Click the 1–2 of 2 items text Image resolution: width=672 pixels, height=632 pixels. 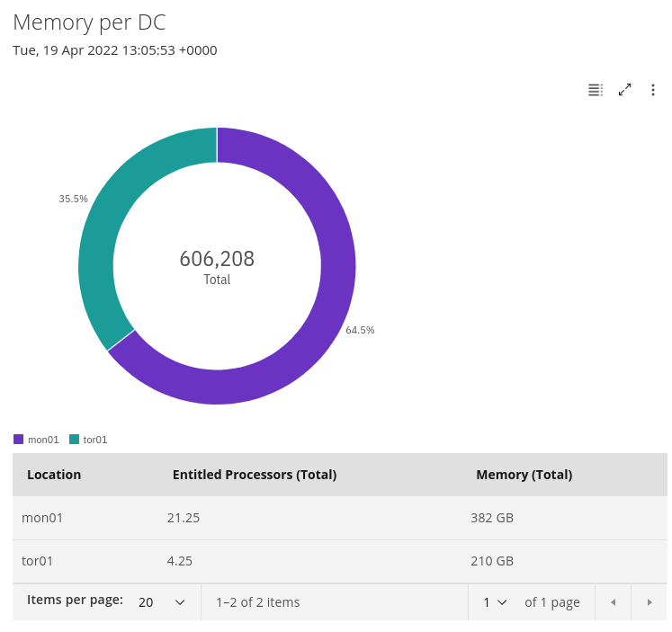pyautogui.click(x=257, y=602)
